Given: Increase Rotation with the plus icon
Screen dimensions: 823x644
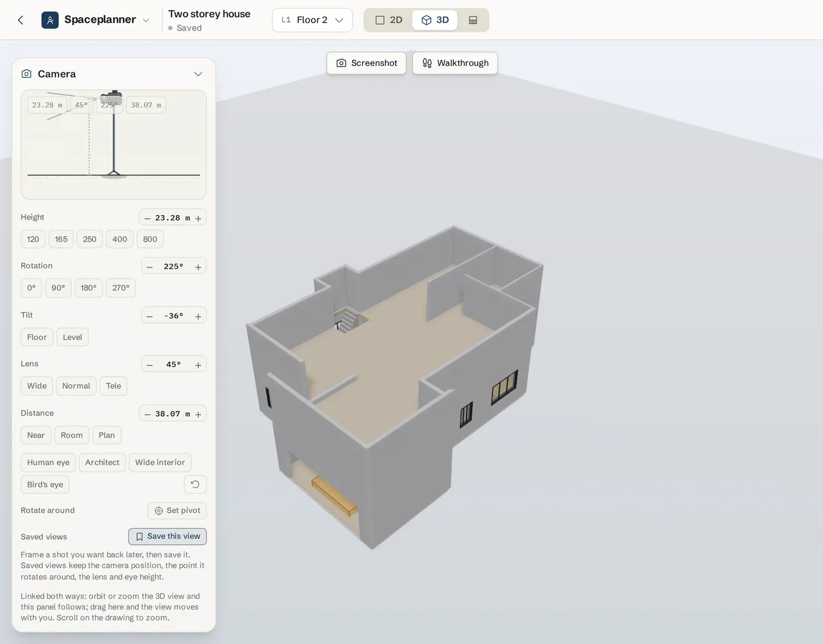Looking at the screenshot, I should coord(198,267).
